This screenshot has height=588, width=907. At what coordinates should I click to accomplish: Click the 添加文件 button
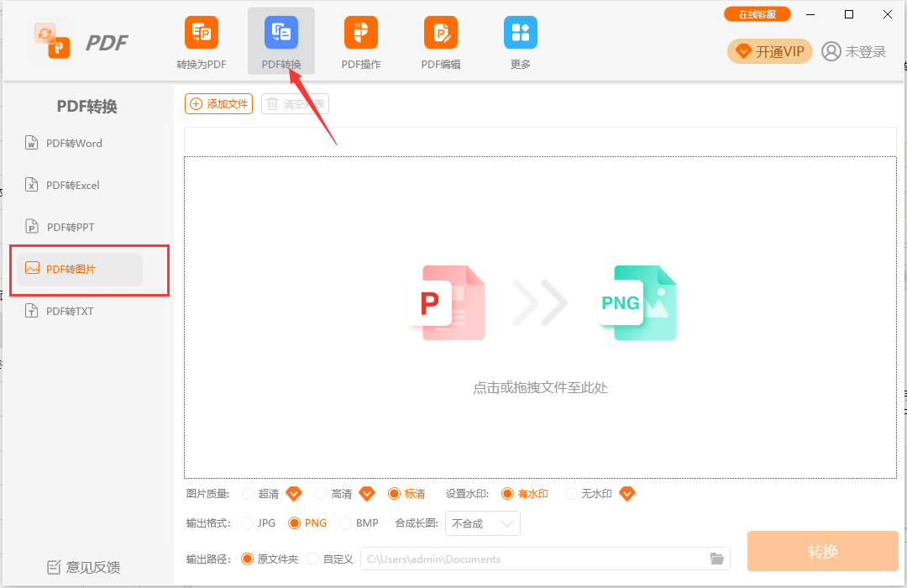[218, 104]
